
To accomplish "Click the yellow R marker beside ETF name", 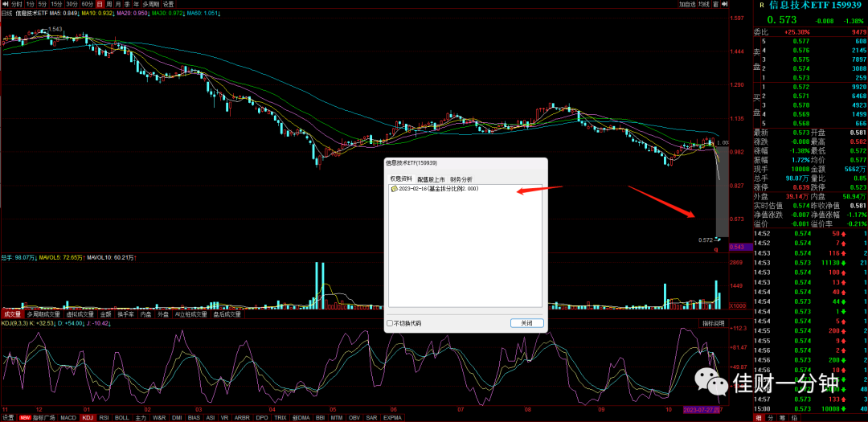I will [762, 5].
